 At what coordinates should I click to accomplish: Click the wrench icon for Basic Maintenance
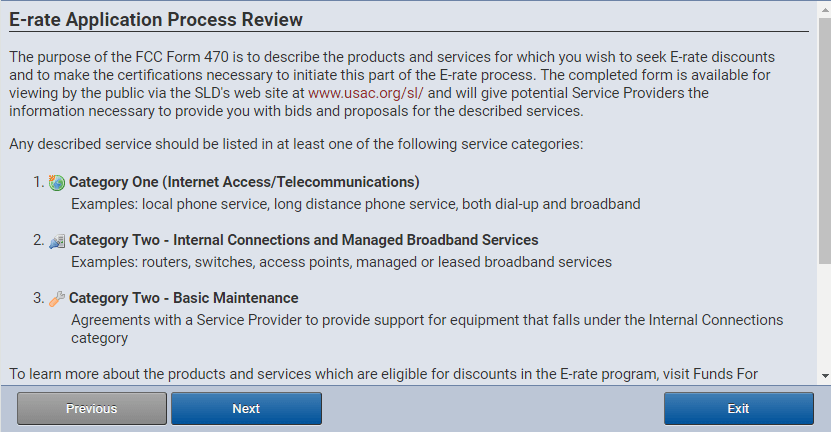click(57, 299)
